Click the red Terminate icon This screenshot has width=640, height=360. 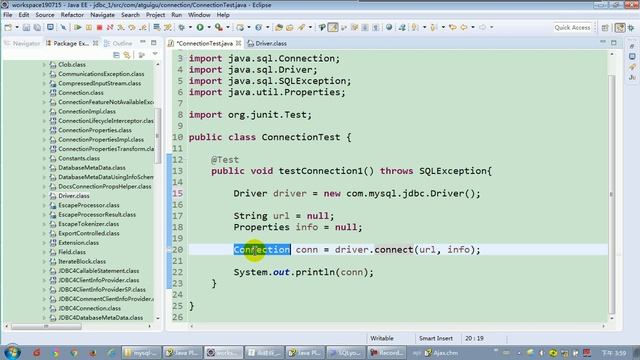click(99, 27)
